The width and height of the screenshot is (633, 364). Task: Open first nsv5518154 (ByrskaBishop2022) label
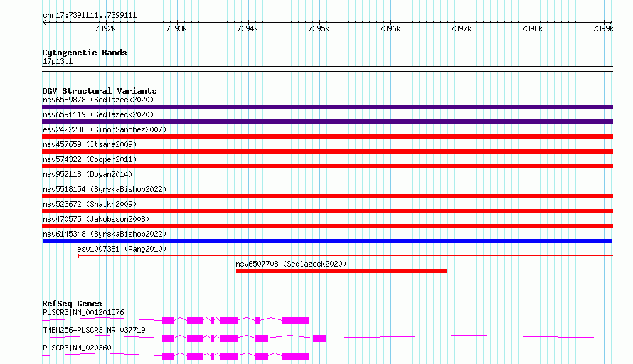point(105,189)
